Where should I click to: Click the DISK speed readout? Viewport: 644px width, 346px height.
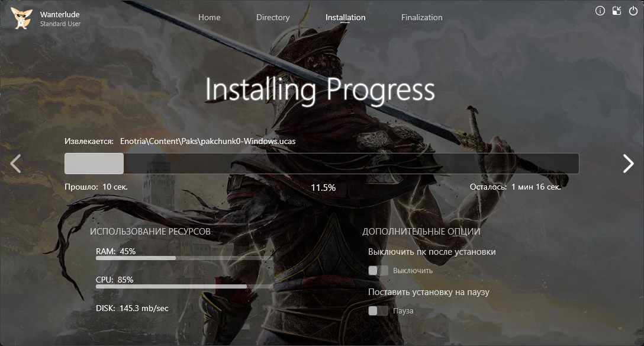click(132, 308)
